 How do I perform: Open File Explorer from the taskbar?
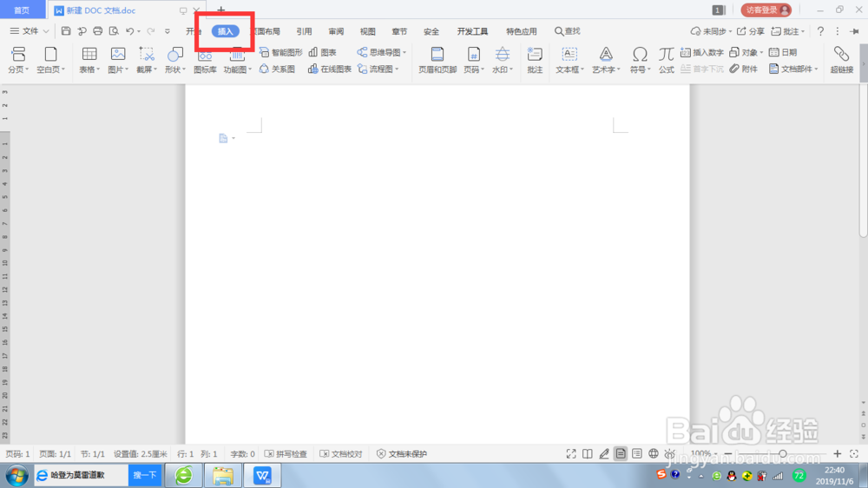click(x=223, y=475)
